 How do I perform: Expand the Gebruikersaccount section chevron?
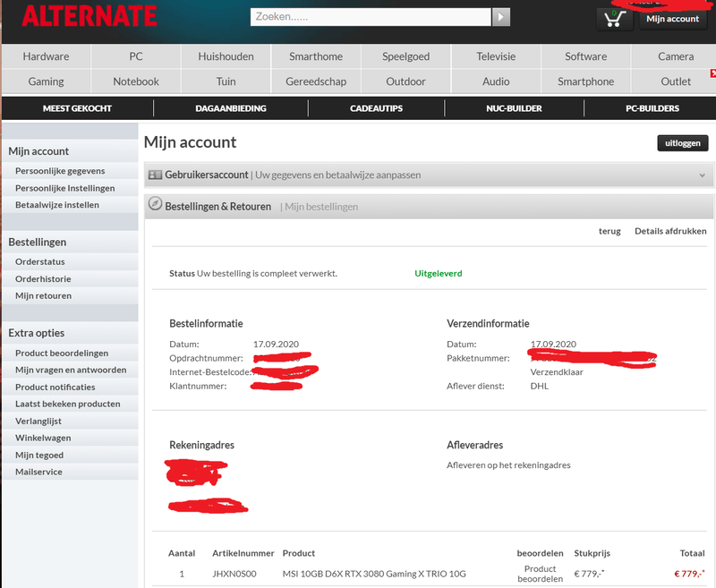[x=703, y=175]
